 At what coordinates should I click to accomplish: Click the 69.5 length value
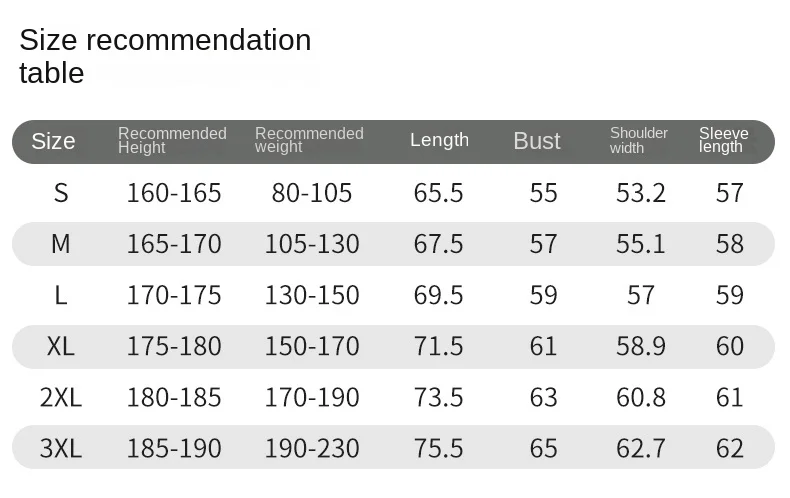pos(438,295)
